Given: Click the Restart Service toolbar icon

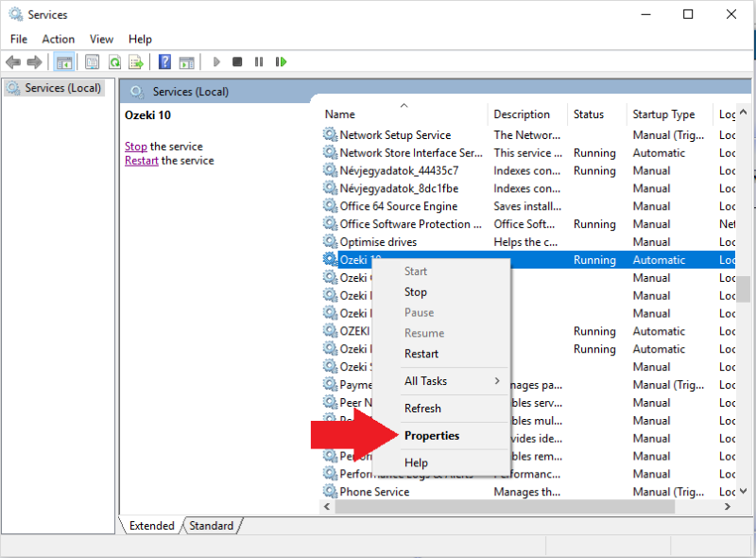Looking at the screenshot, I should click(281, 61).
